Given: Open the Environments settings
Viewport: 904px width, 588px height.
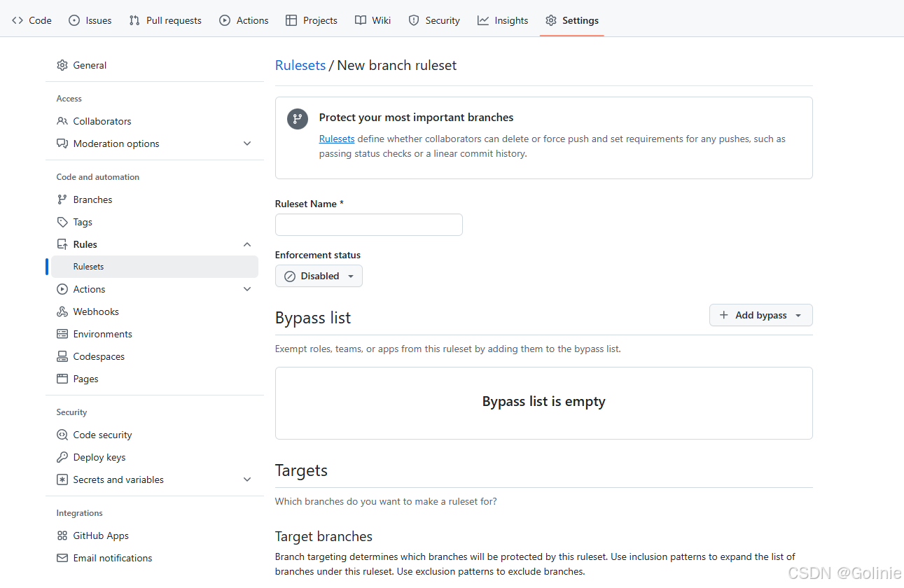Looking at the screenshot, I should pos(155,334).
